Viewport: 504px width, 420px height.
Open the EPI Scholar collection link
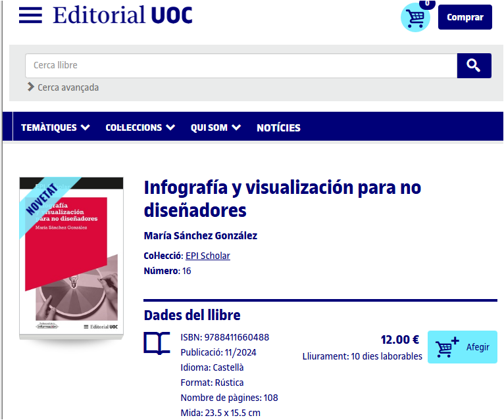(x=208, y=256)
